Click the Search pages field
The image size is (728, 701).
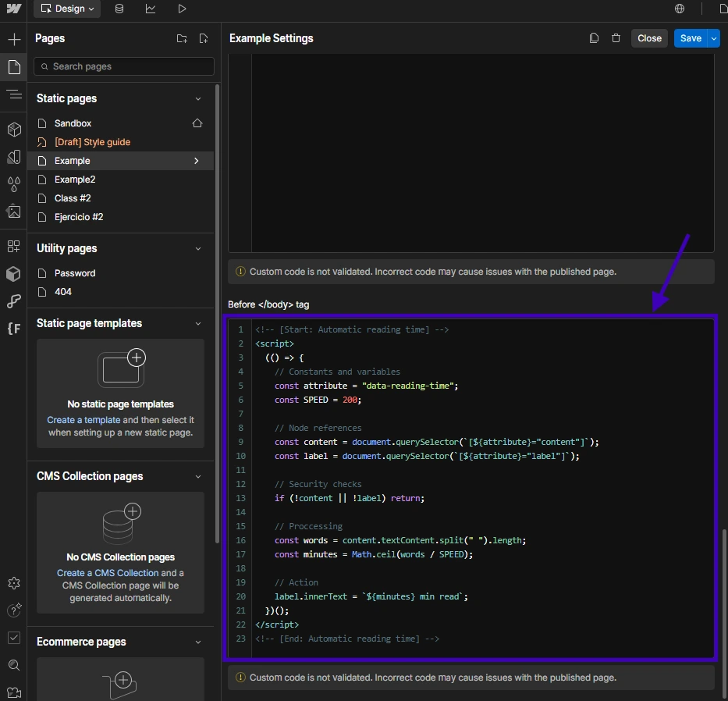point(124,66)
